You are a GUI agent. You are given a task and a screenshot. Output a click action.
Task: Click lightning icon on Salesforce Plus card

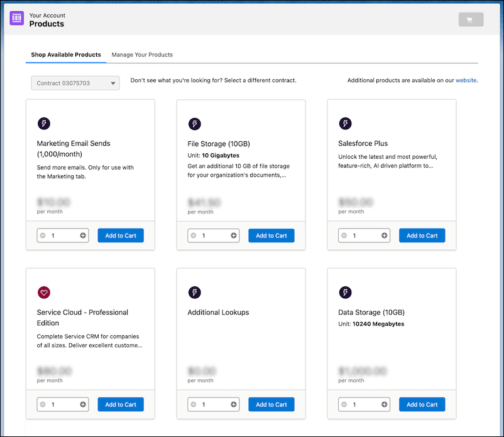coord(345,123)
